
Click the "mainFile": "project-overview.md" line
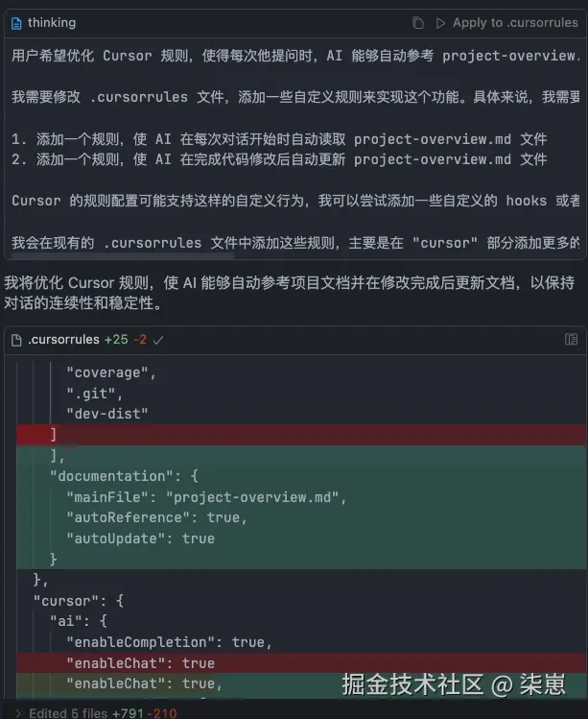tap(205, 496)
